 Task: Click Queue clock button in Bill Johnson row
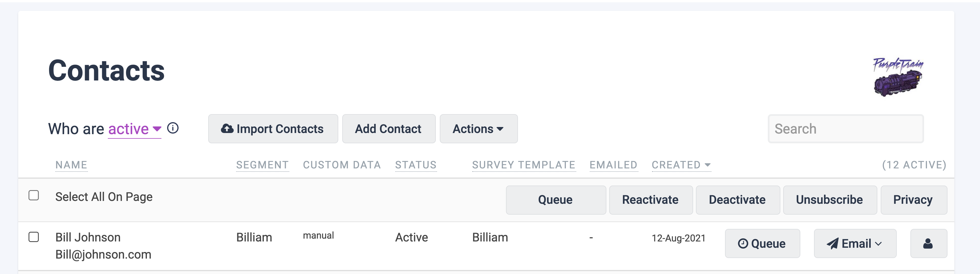[x=762, y=243]
